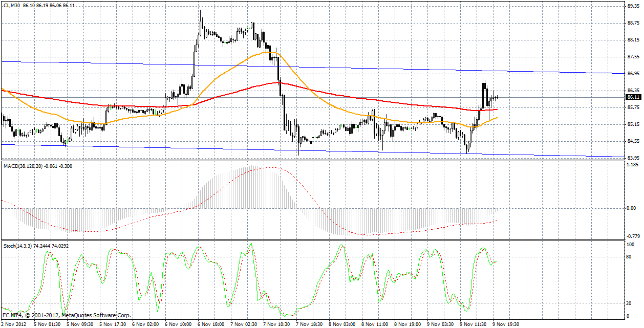
Task: Click the 7 Nov 18:30 time label
Action: pyautogui.click(x=309, y=324)
